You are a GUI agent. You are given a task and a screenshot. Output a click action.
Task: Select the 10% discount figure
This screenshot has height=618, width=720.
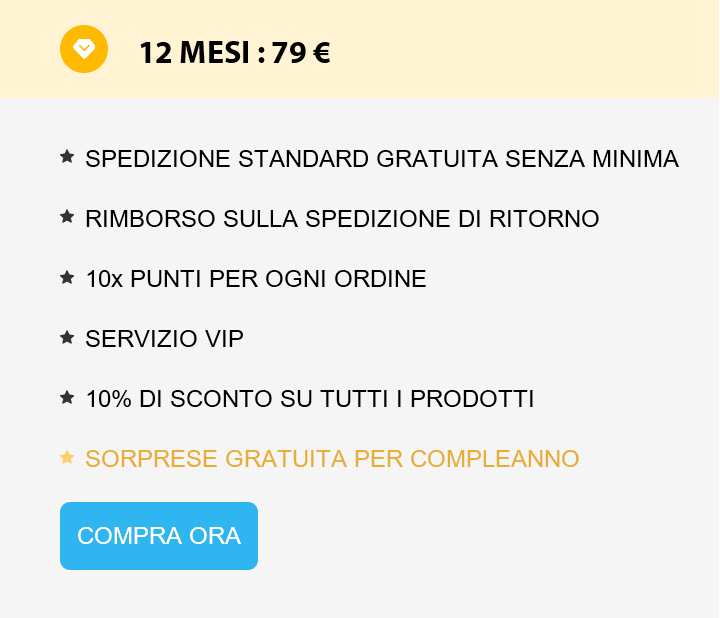(x=109, y=399)
